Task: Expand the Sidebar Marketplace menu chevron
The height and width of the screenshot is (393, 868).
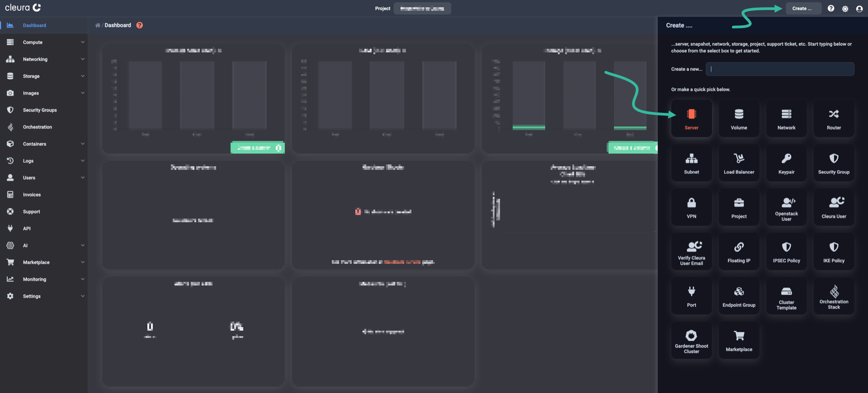Action: coord(83,262)
